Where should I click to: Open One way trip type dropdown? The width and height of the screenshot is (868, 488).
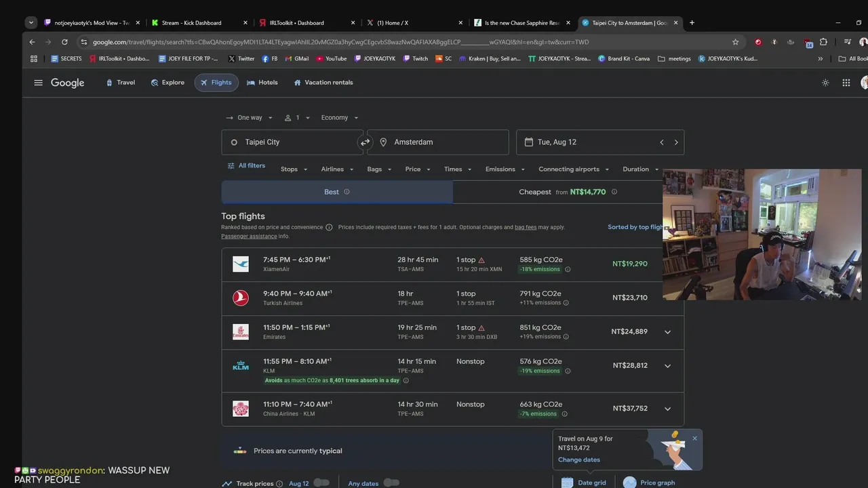(250, 118)
